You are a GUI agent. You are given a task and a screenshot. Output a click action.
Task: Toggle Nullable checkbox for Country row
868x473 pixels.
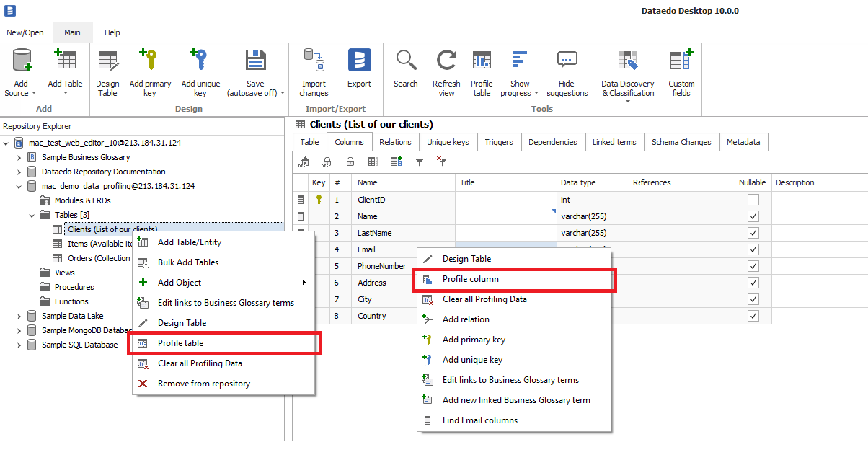click(x=753, y=316)
